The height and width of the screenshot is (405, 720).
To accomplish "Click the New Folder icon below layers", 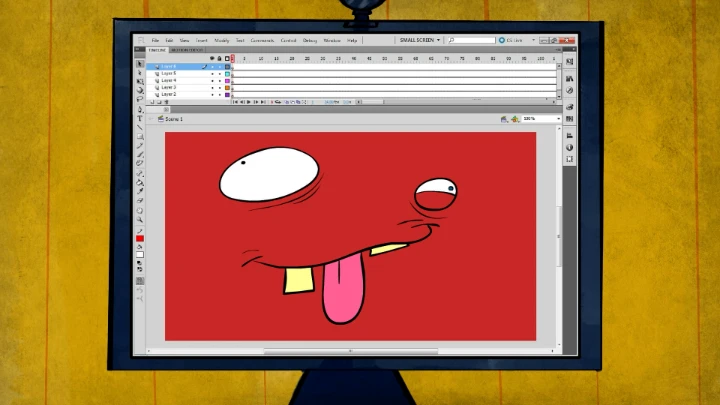I will point(159,102).
